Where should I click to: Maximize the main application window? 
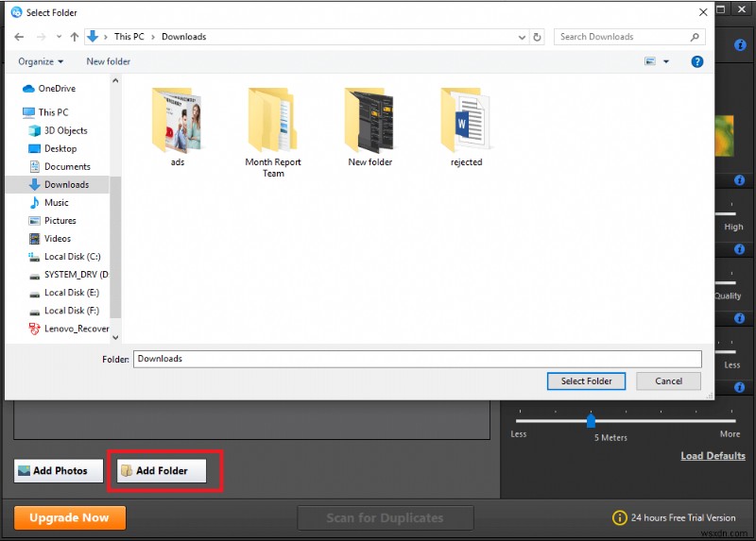(x=721, y=9)
